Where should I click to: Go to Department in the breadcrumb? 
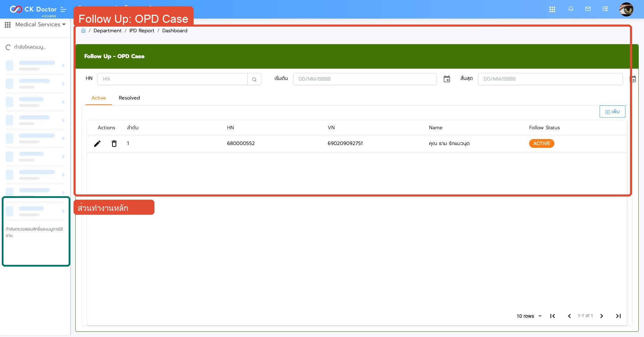coord(108,30)
